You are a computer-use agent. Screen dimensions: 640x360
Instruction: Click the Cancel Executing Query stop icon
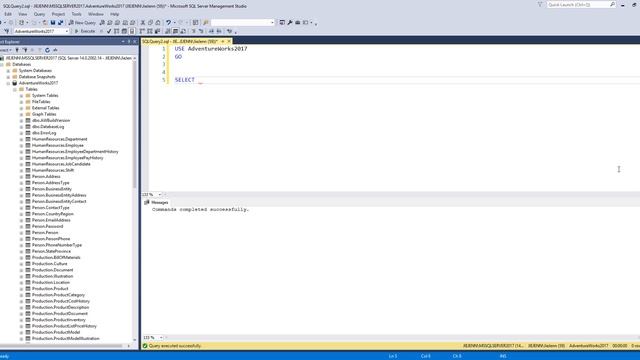[101, 31]
